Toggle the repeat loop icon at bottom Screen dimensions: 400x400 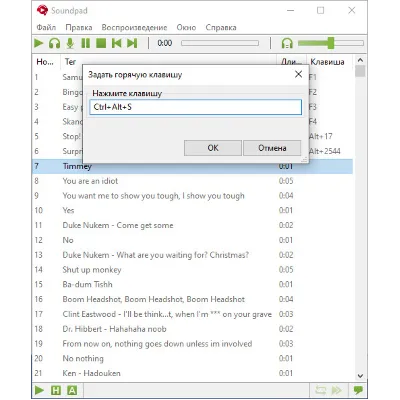(321, 390)
